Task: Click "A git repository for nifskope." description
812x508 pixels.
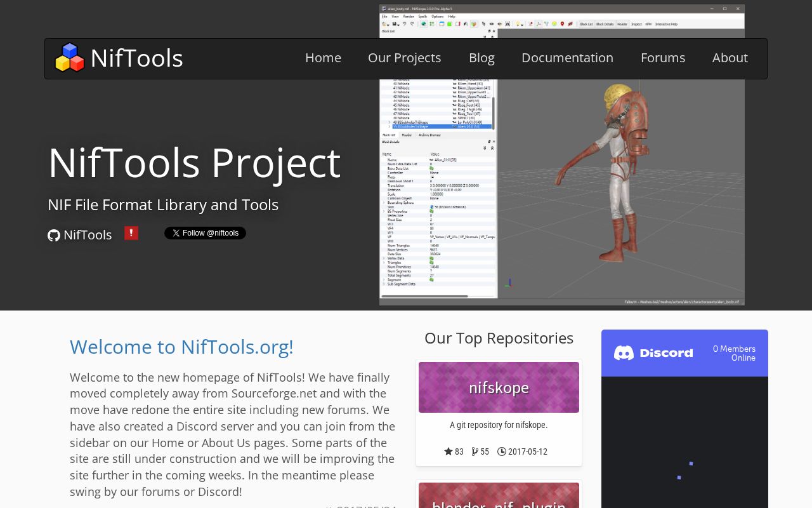Action: [499, 425]
